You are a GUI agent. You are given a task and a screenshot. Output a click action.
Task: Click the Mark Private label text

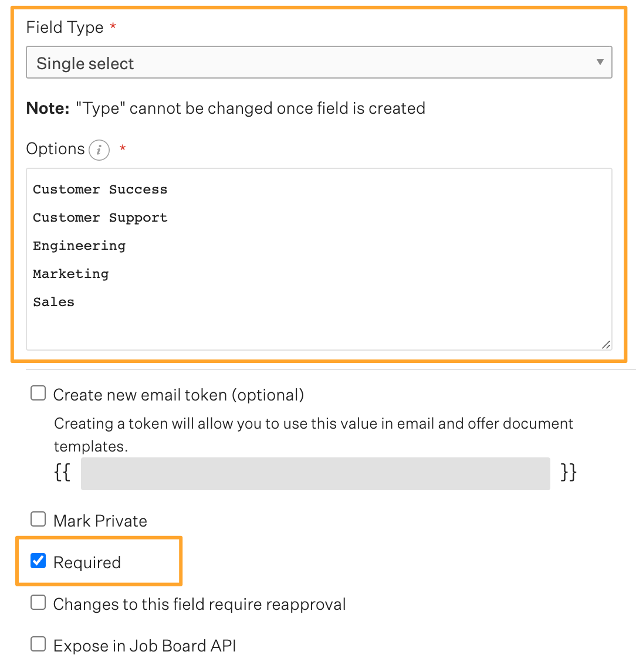(x=100, y=521)
